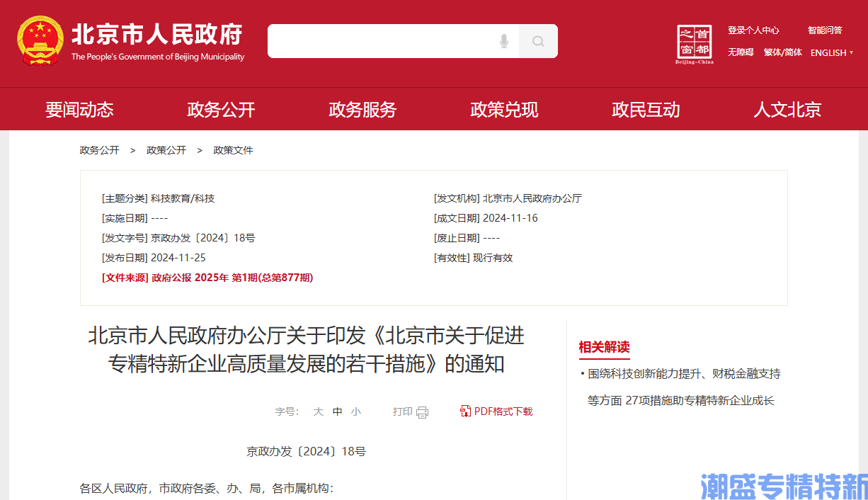
Task: Expand the ENGLISH language dropdown arrow
Action: click(x=851, y=53)
